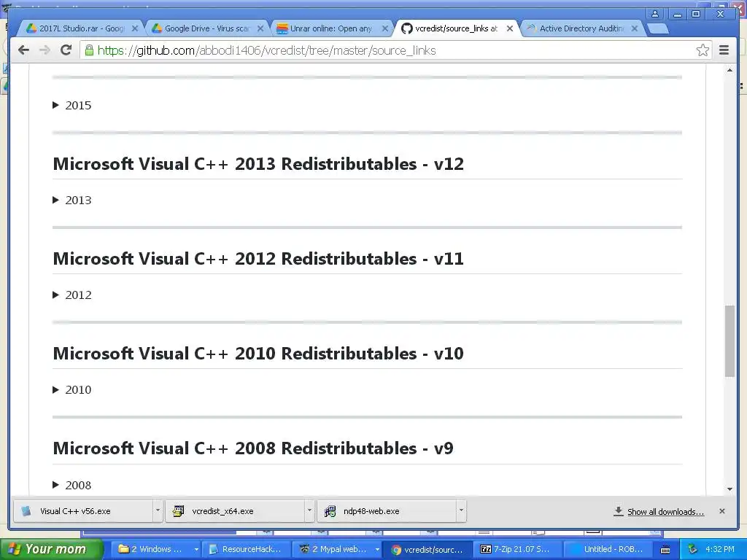Screen dimensions: 747x560
Task: Click the browser forward arrow
Action: (x=44, y=50)
